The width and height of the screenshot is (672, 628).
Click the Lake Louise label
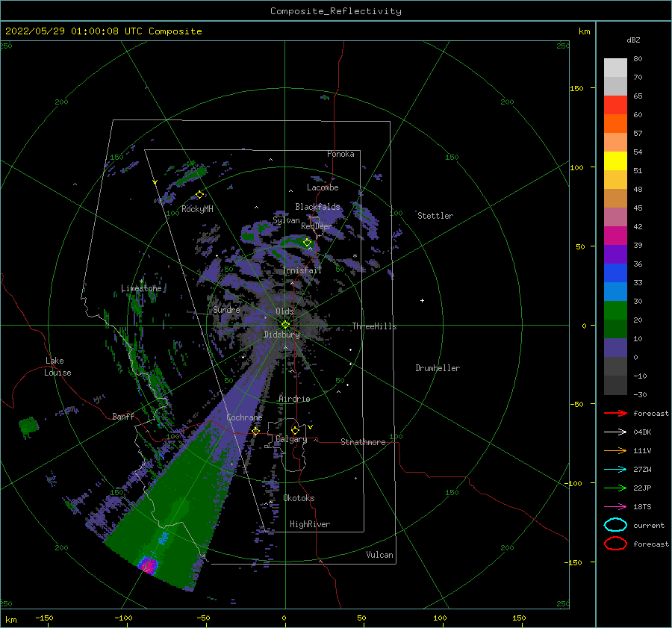[x=57, y=367]
